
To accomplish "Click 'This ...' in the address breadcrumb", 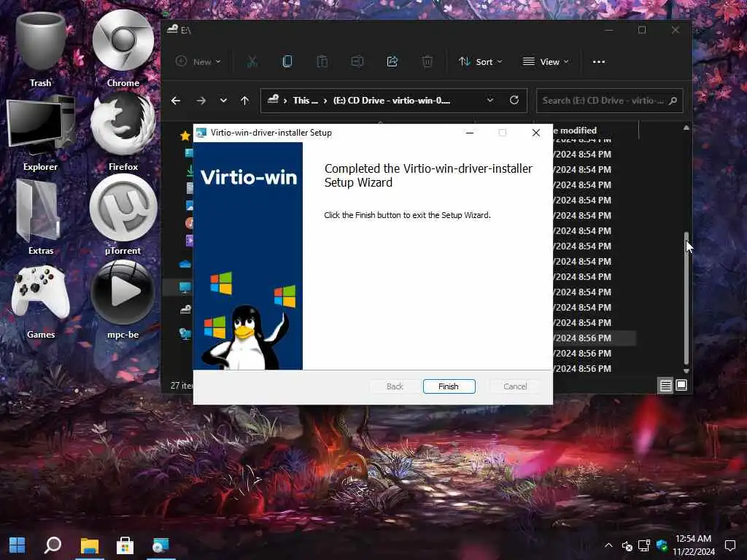I will point(305,101).
